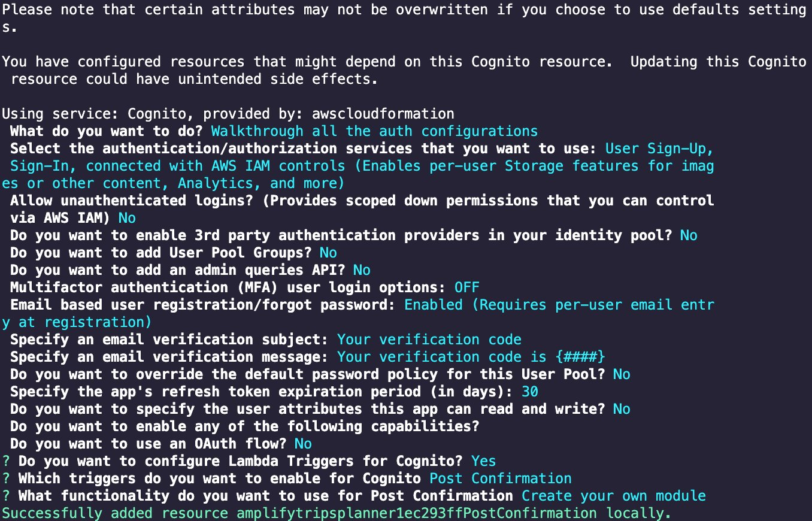Click the default password policy override prompt

pyautogui.click(x=308, y=374)
